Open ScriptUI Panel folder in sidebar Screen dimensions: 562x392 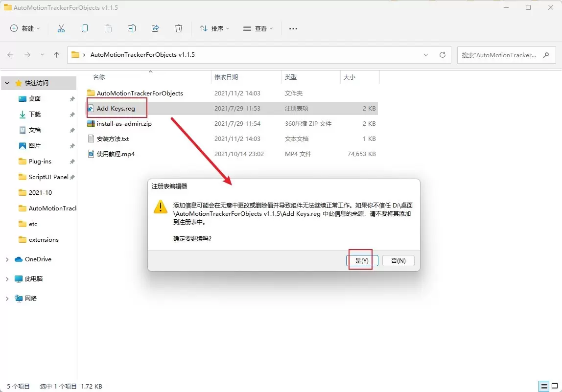click(44, 177)
